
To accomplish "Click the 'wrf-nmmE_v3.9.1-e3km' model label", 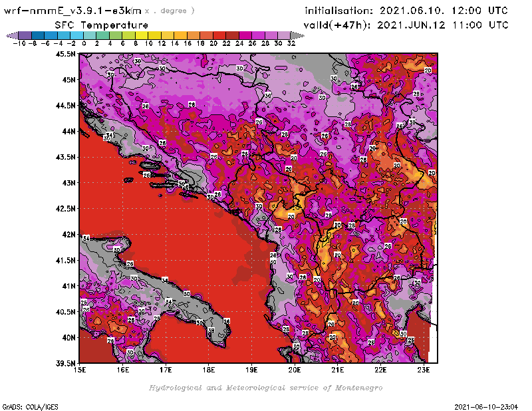I will tap(72, 11).
